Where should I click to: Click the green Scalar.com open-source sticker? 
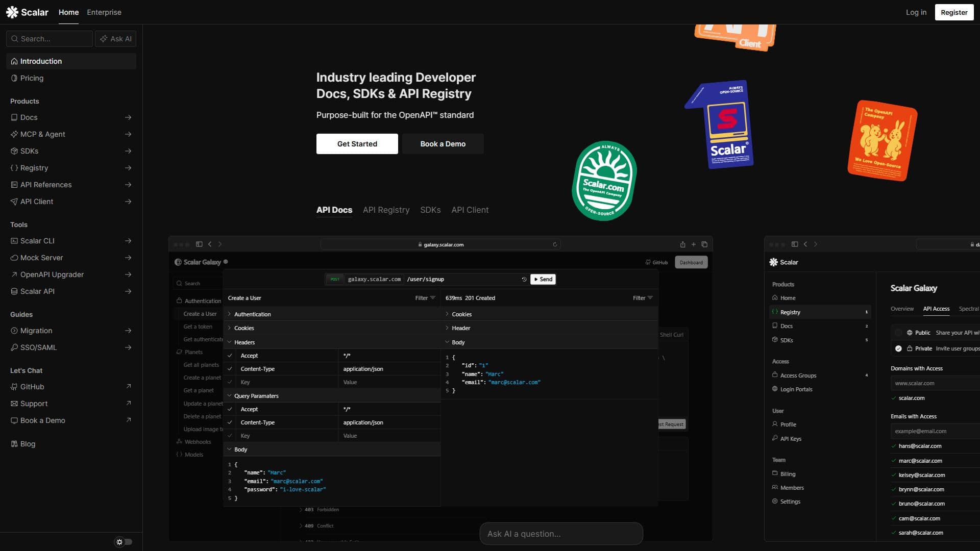tap(604, 181)
